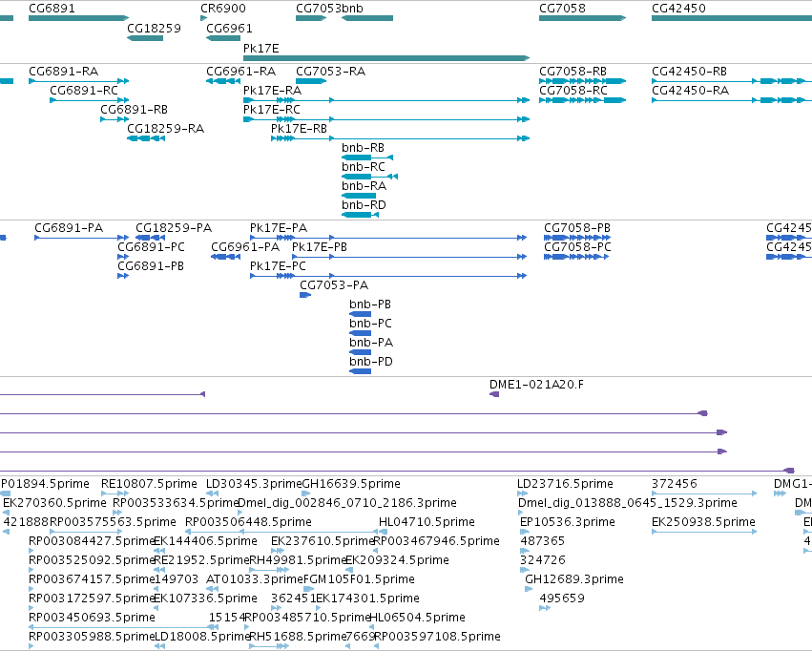Click the CG18259-PA protein label
This screenshot has width=812, height=651.
(x=174, y=228)
